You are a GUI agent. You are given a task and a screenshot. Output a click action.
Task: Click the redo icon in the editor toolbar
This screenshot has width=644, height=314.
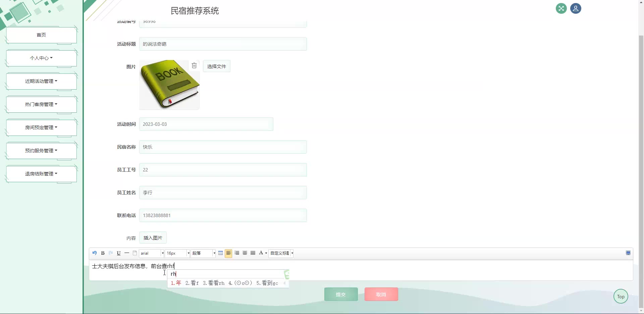coord(111,253)
